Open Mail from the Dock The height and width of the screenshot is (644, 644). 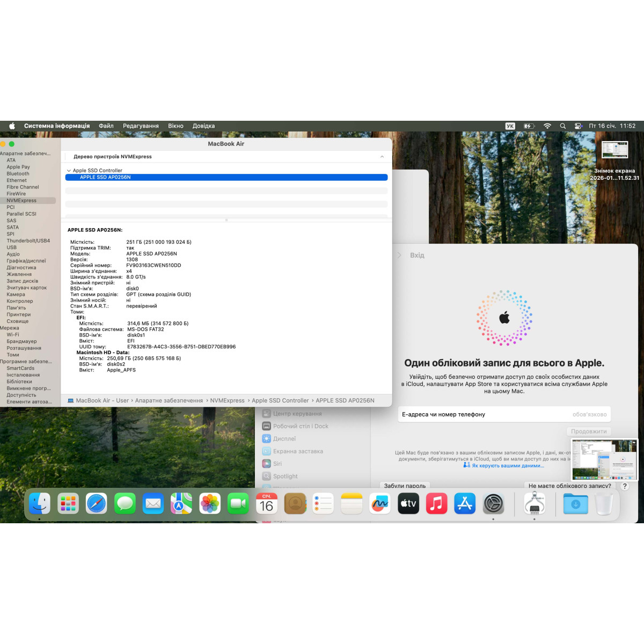153,503
